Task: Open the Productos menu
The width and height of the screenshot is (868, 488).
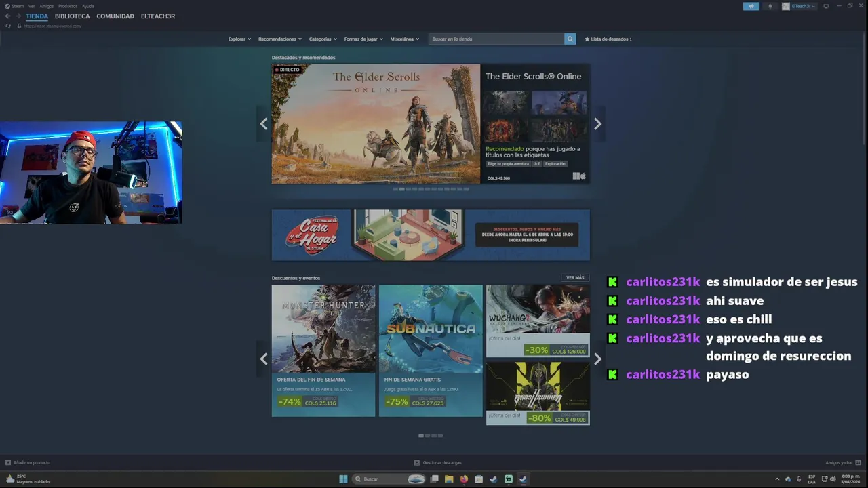Action: point(68,6)
